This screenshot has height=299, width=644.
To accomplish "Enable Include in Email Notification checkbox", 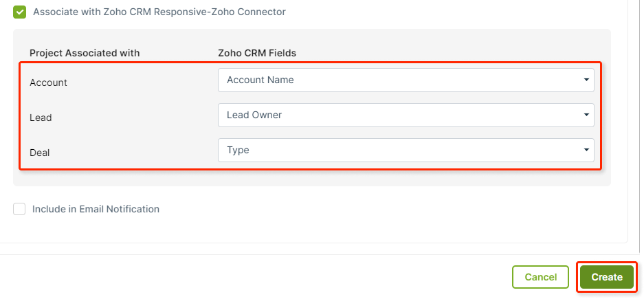I will (19, 209).
